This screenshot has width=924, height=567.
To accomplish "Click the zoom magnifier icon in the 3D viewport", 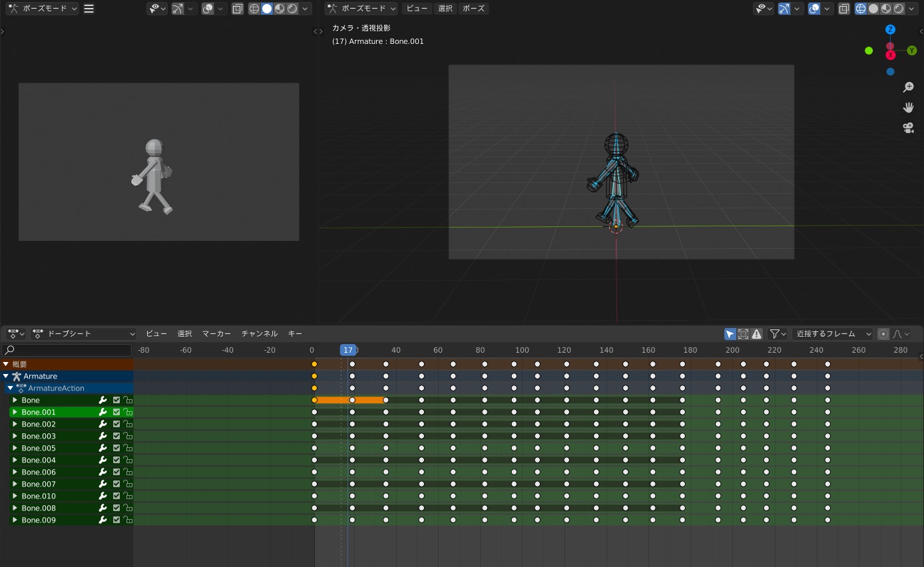I will (908, 88).
